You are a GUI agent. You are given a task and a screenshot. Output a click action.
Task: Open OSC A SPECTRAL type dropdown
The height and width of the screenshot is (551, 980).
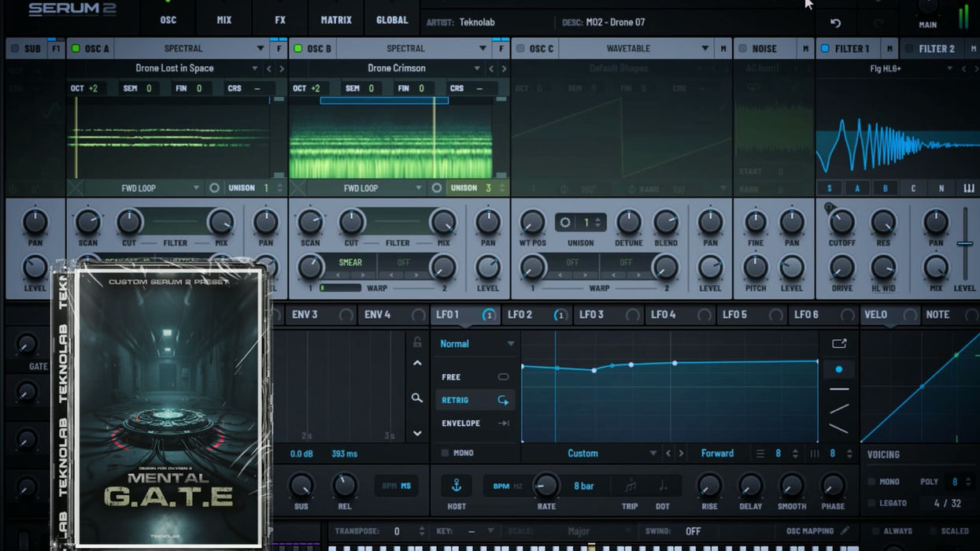point(193,49)
